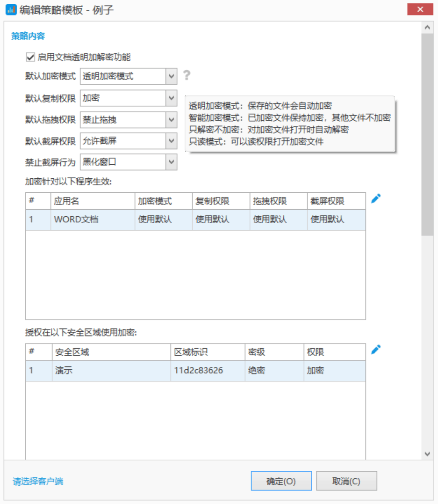Click the question mark help icon
This screenshot has width=438, height=504.
[x=187, y=75]
